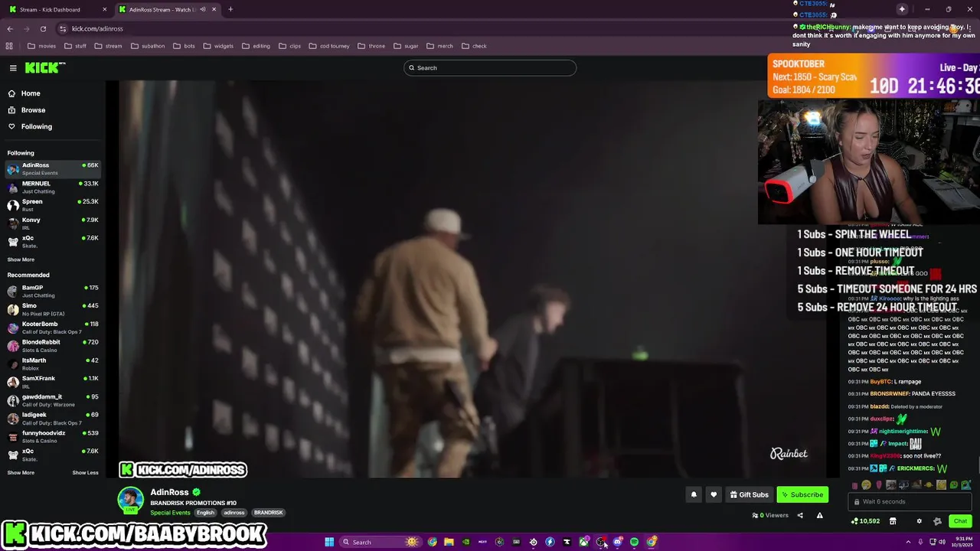
Task: Open a new browser tab
Action: tap(230, 9)
